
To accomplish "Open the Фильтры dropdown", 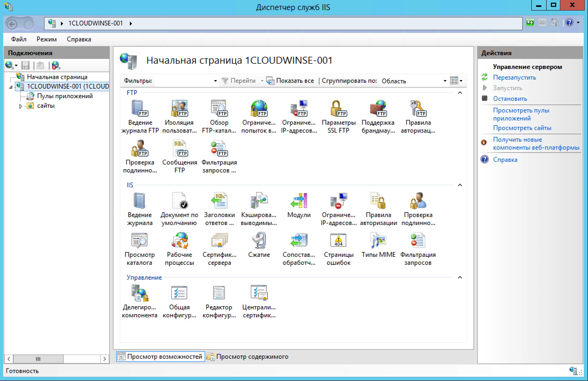I will click(215, 81).
